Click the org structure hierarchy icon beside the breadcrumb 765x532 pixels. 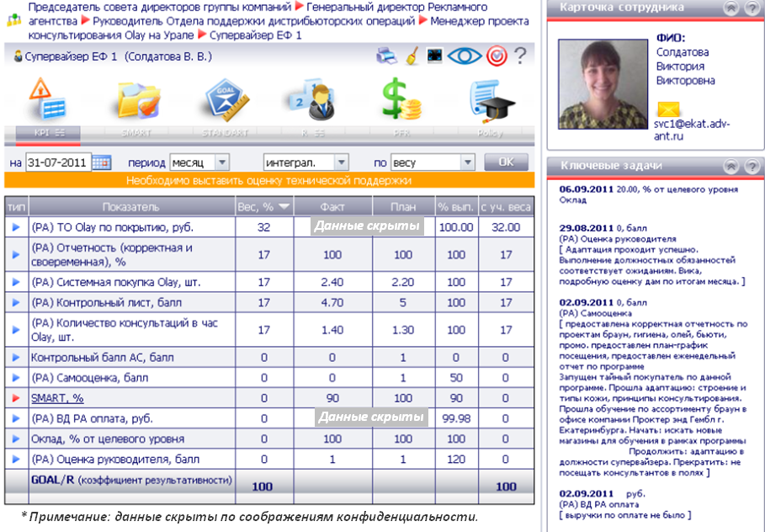pyautogui.click(x=14, y=20)
